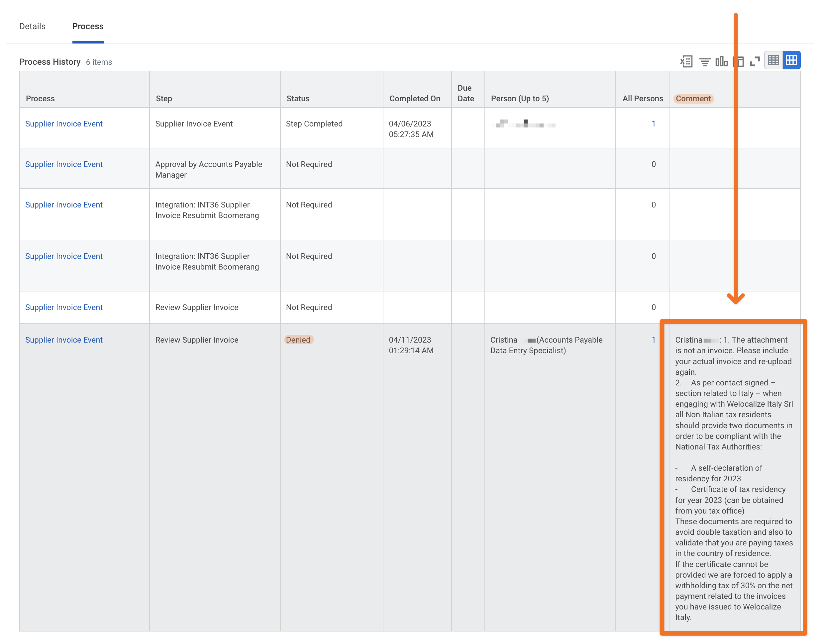The image size is (824, 644).
Task: Switch to the Details tab
Action: (x=32, y=26)
